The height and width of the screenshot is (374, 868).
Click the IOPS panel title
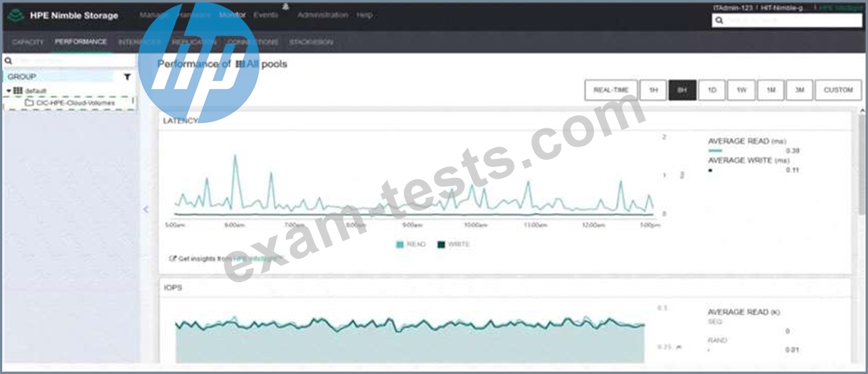click(x=173, y=288)
